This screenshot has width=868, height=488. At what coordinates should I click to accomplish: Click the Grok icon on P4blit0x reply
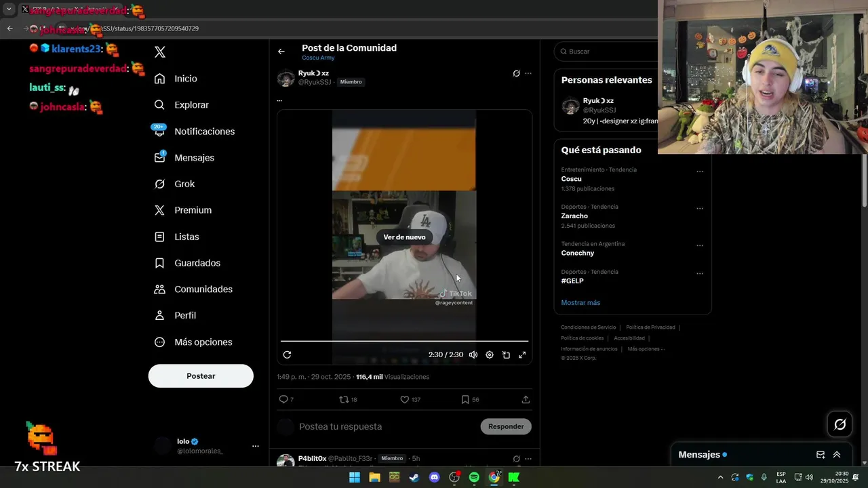(x=516, y=459)
